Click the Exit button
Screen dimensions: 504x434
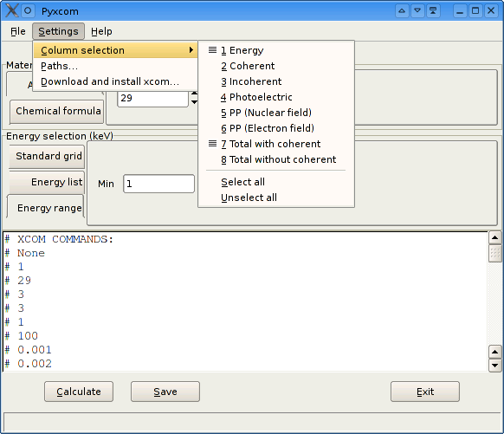(x=425, y=392)
